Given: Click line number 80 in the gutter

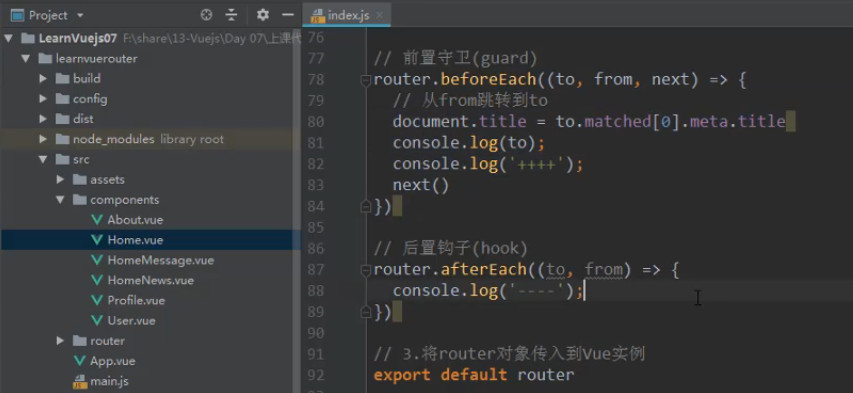Looking at the screenshot, I should click(316, 122).
